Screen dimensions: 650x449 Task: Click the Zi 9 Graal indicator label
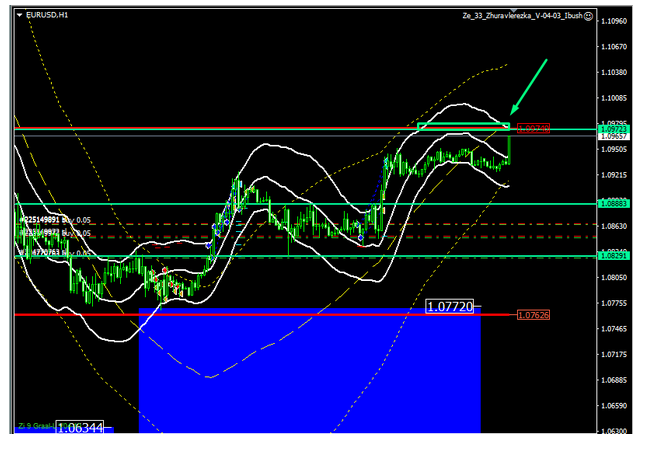pos(34,427)
